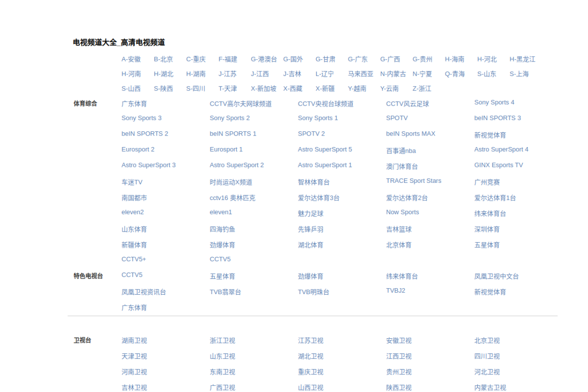Go to 澳门体育台 channel
This screenshot has height=392, width=588.
click(x=402, y=166)
